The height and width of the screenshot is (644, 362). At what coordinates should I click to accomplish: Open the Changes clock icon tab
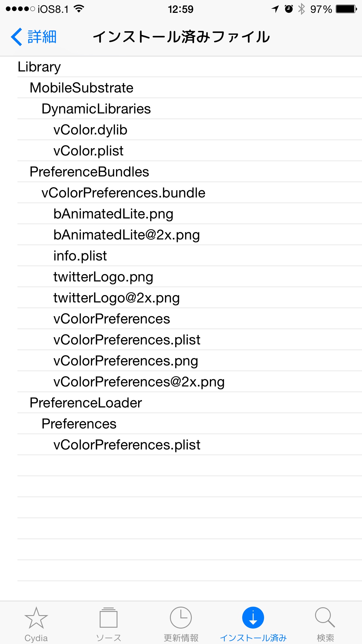coord(181,618)
